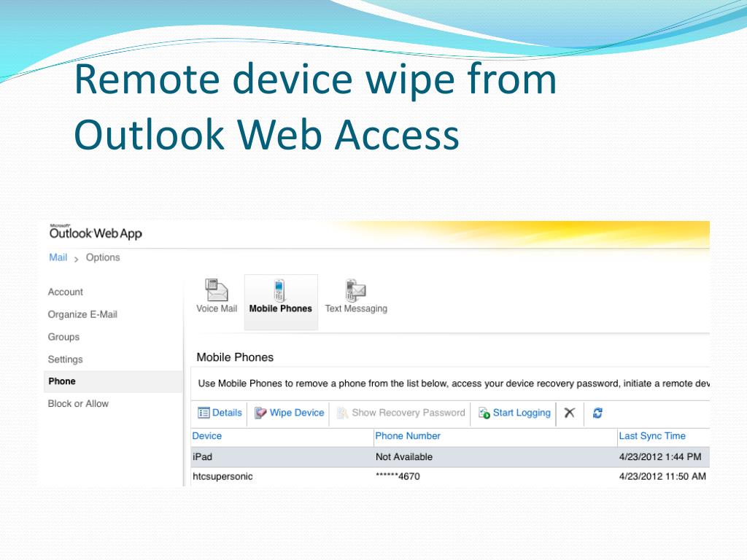Open Organize E-Mail options
The height and width of the screenshot is (560, 747).
tap(82, 314)
